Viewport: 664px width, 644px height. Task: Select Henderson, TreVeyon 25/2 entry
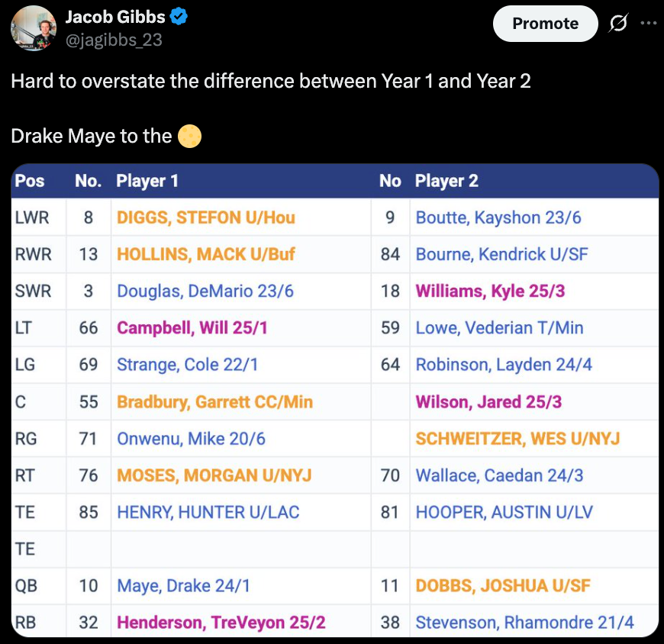point(221,623)
